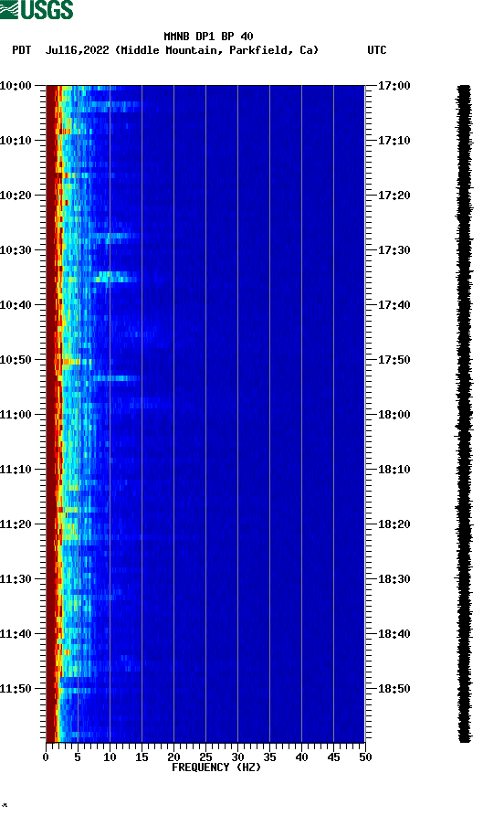Screen dimensions: 504x815
Task: Click the 10:40 PDT time label
Action: coord(16,304)
